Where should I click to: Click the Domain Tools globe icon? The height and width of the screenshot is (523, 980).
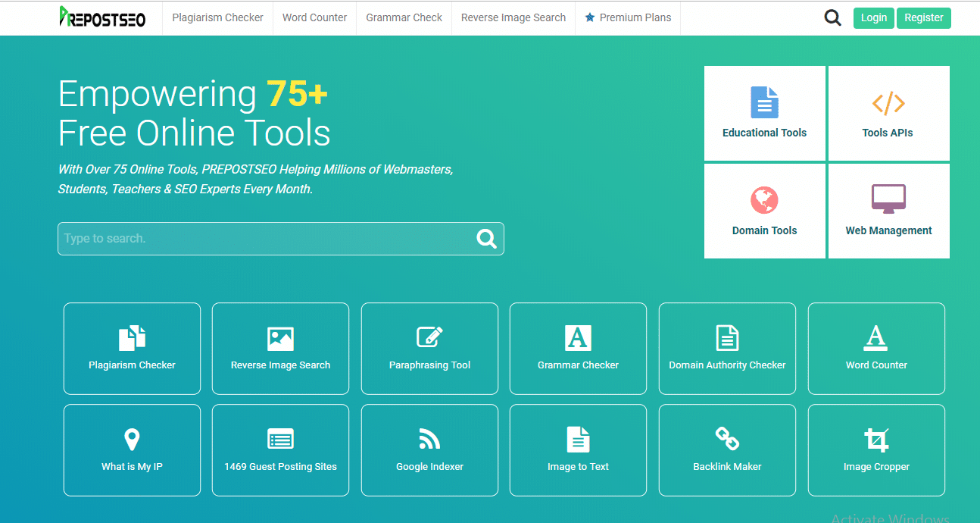(764, 200)
